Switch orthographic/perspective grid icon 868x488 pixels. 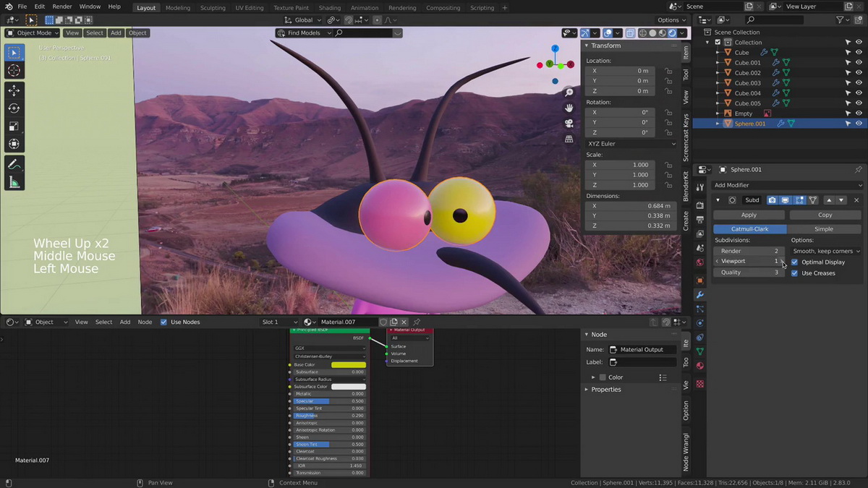coord(569,139)
